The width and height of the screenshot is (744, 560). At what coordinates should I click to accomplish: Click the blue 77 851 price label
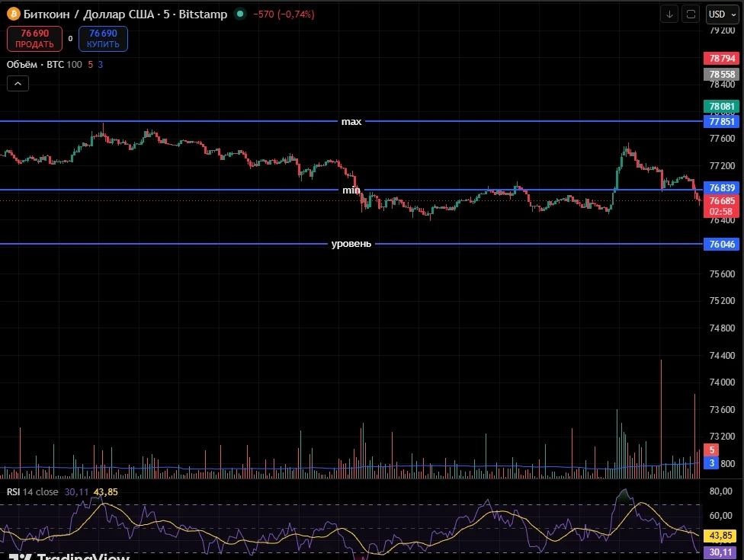tap(721, 121)
